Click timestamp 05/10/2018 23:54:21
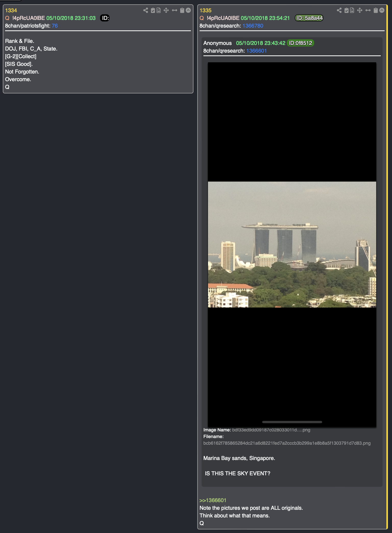Screen dimensions: 392x533 pos(265,18)
